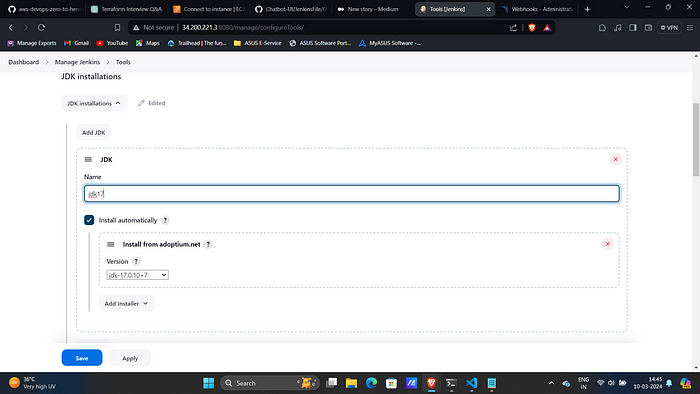Viewport: 700px width, 394px height.
Task: Click the Add JDK button
Action: coord(94,133)
